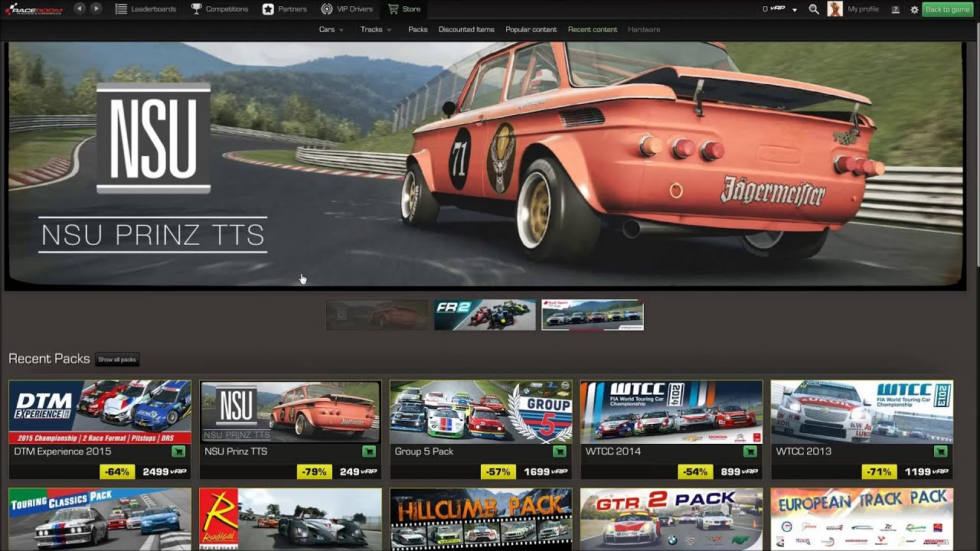The height and width of the screenshot is (551, 980).
Task: Open the NSU Prinz TTS pack image
Action: click(290, 412)
